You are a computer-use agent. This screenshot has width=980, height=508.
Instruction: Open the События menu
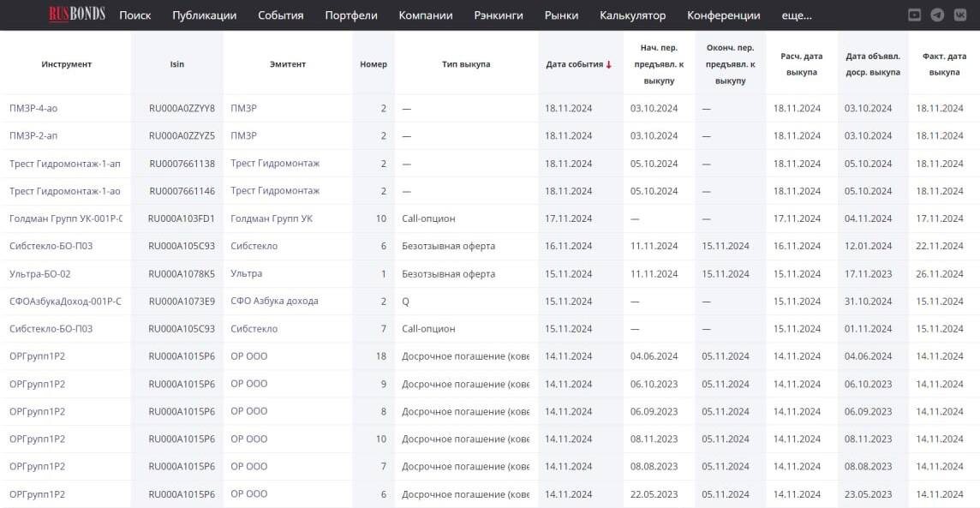click(279, 15)
